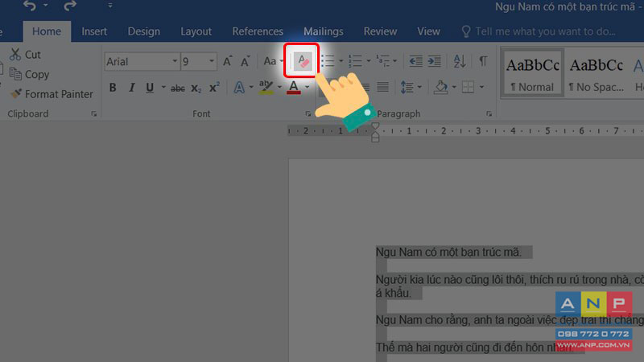Screen dimensions: 644x362
Task: Toggle Italic formatting
Action: pos(131,88)
